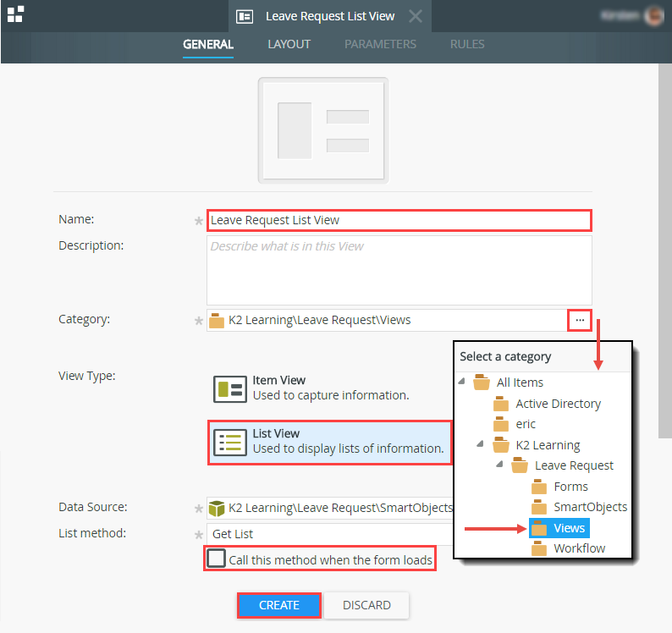Click the Active Directory folder icon
Image resolution: width=672 pixels, height=633 pixels.
500,404
